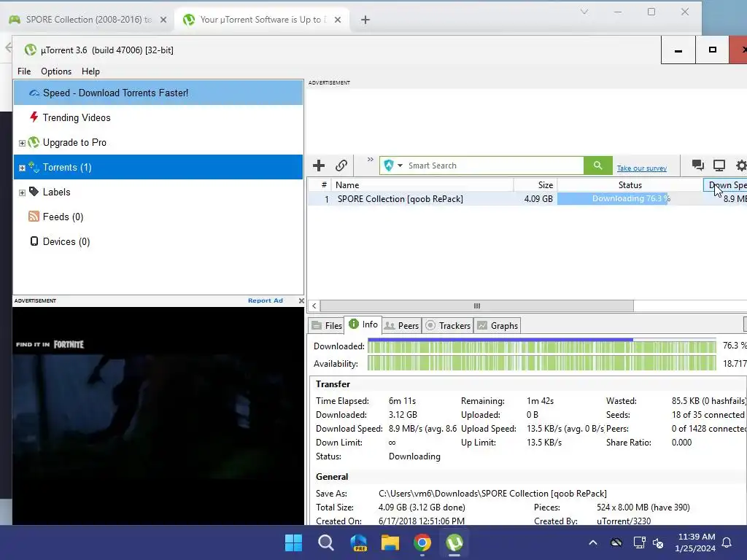Open the Take our survey link
This screenshot has width=747, height=560.
(641, 168)
